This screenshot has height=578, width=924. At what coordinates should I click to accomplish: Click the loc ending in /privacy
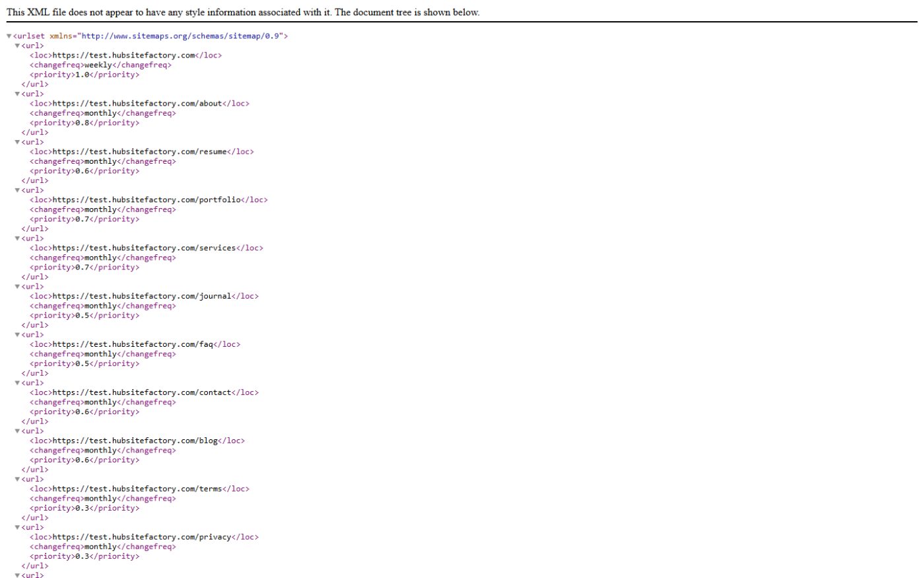pos(144,538)
